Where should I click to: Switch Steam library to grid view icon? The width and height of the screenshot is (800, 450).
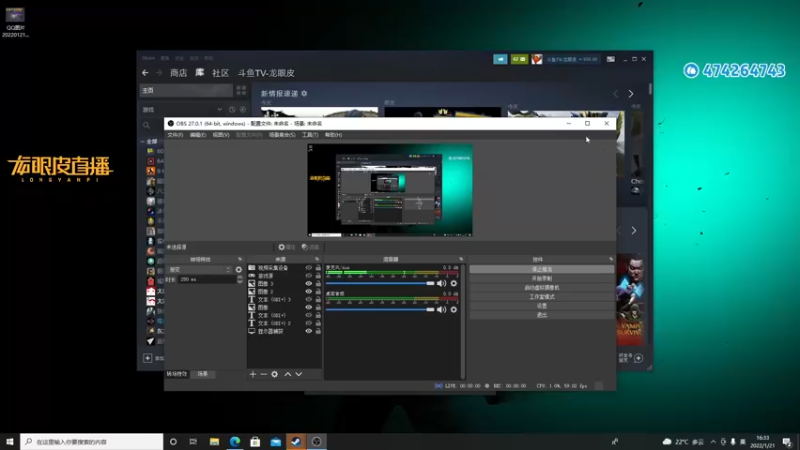point(241,90)
